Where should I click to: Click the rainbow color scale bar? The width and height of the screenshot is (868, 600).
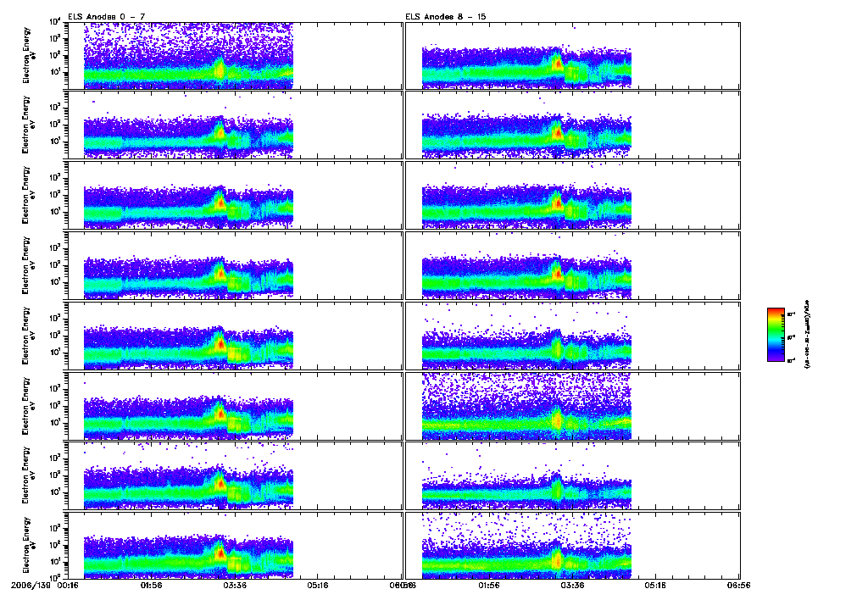click(776, 335)
